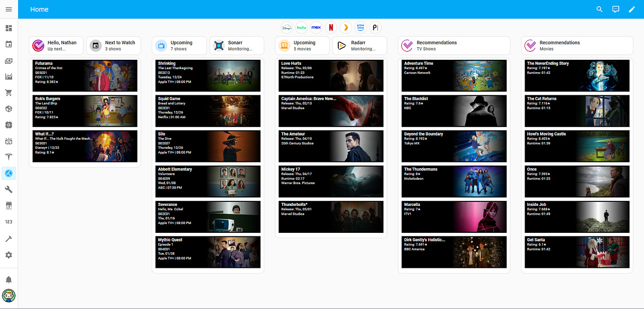Screen dimensions: 644x309
Task: Launch Hulu from the app chips
Action: click(301, 27)
